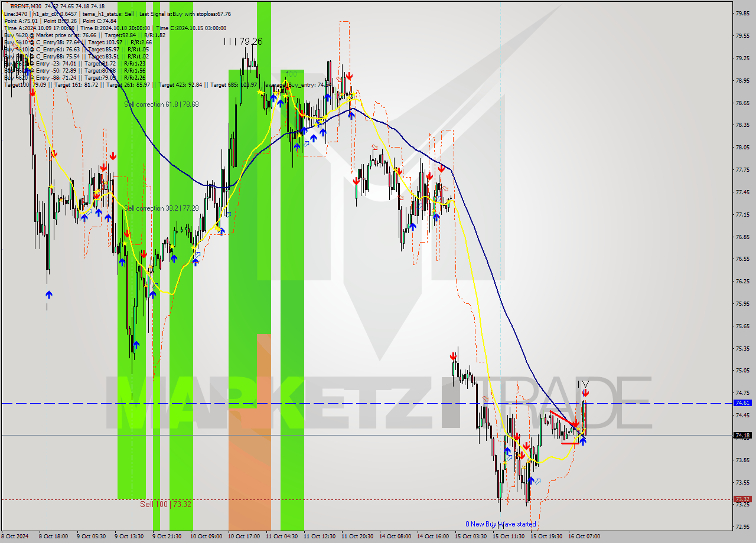This screenshot has width=756, height=543.
Task: Click the black 74.18 current price tag
Action: click(x=742, y=435)
